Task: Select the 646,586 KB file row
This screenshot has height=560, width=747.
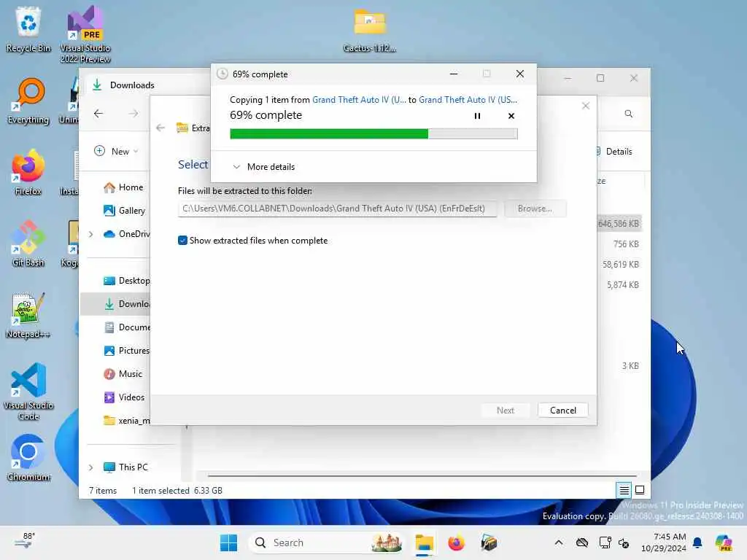Action: coord(619,223)
